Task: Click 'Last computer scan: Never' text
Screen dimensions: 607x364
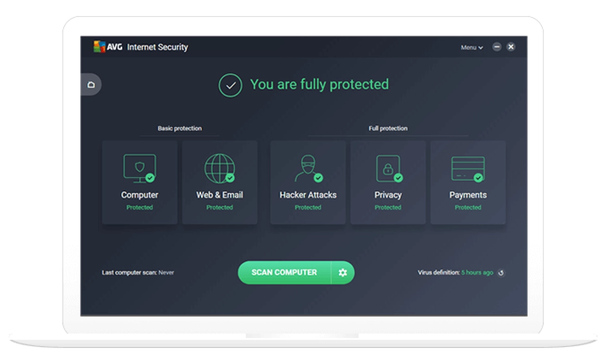Action: click(x=138, y=273)
